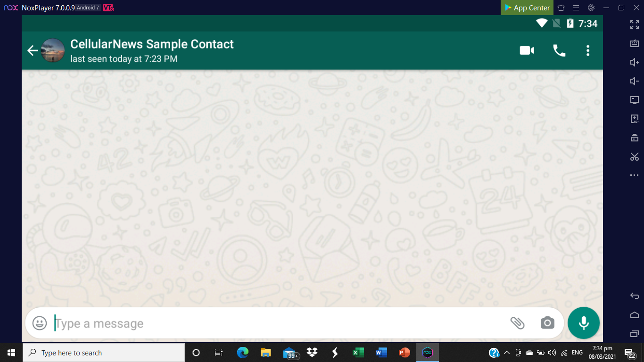Open the emoji picker in message bar
The width and height of the screenshot is (644, 362).
point(40,323)
